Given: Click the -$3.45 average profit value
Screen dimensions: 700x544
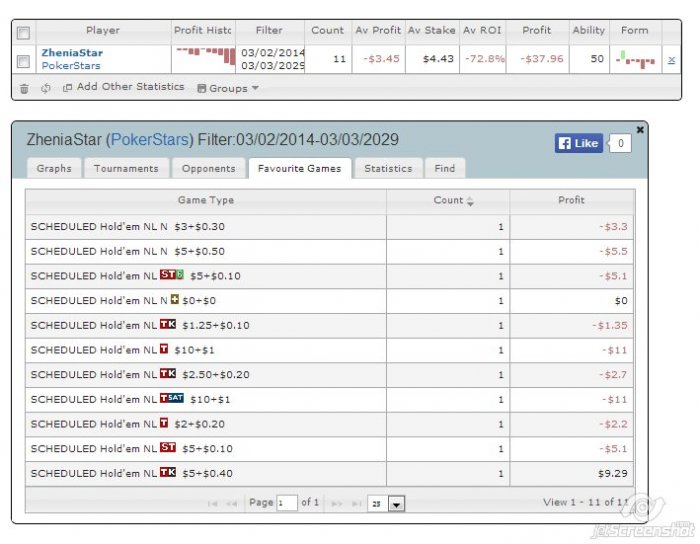Looking at the screenshot, I should [381, 59].
